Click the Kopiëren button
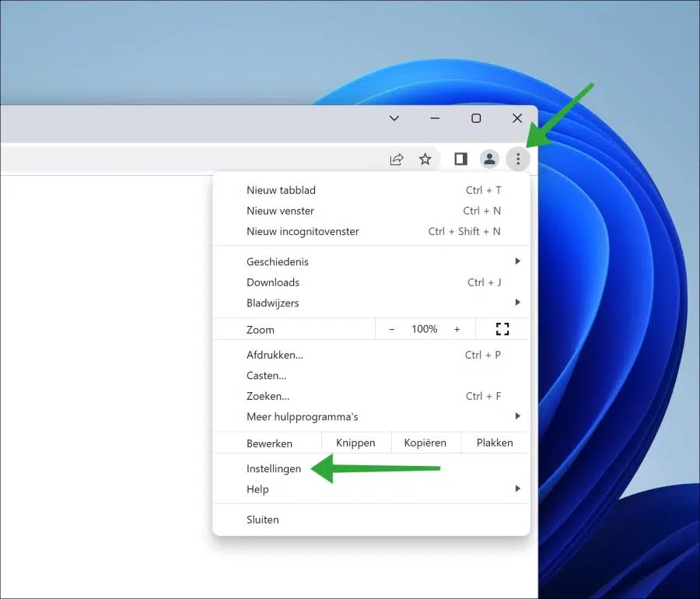Viewport: 700px width, 599px height. point(425,443)
